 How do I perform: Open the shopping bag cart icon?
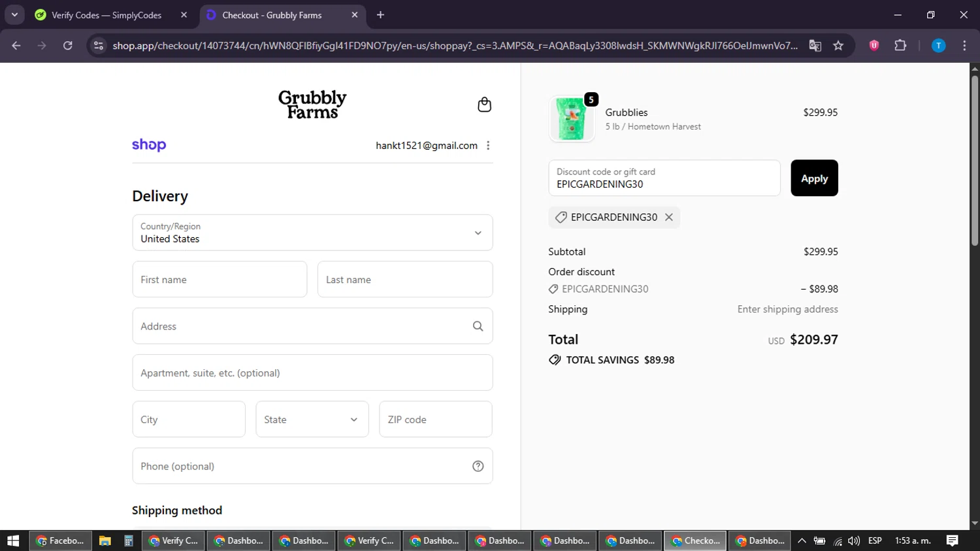click(484, 105)
